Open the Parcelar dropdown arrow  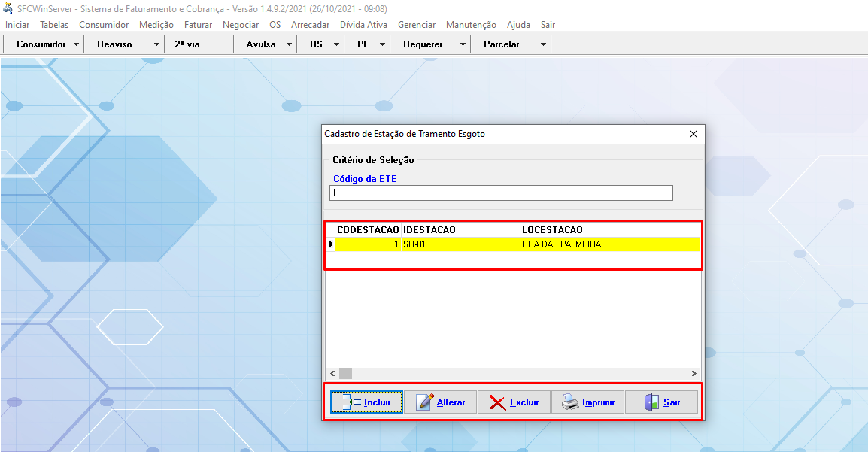(x=543, y=44)
